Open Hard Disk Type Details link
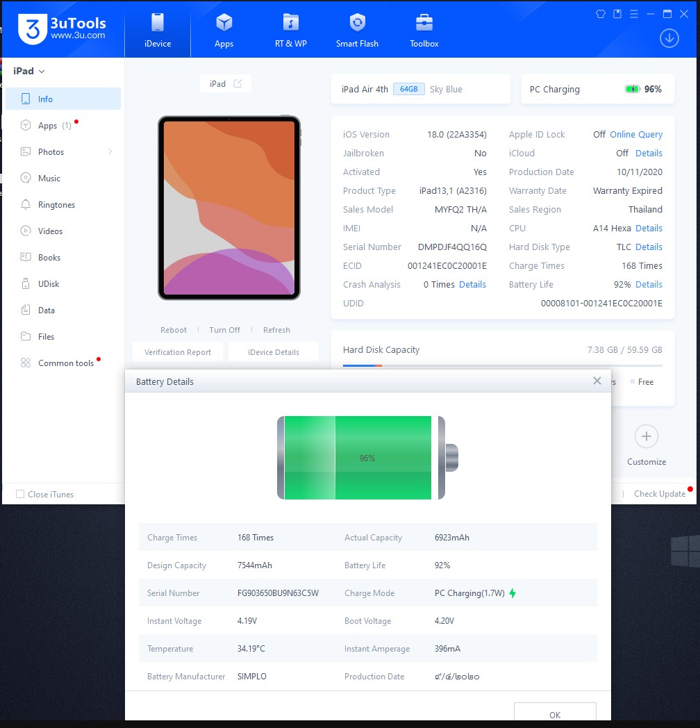This screenshot has height=728, width=700. click(x=649, y=247)
